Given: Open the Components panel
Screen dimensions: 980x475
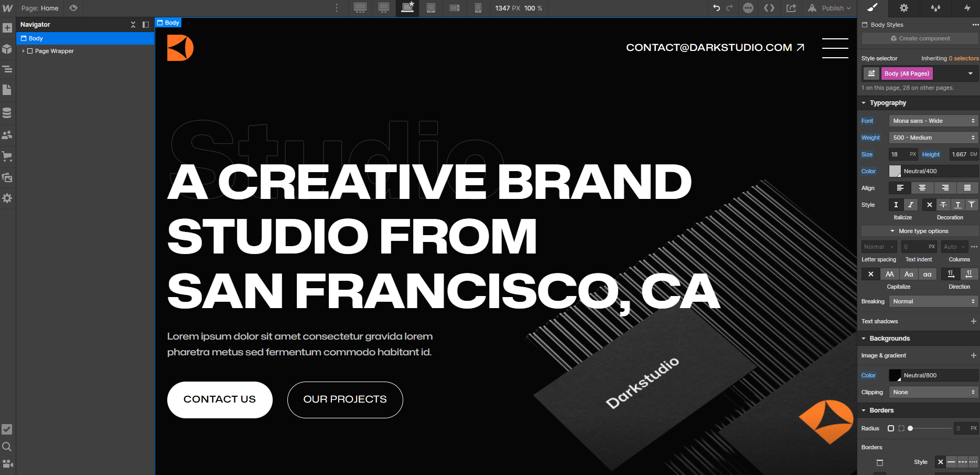Looking at the screenshot, I should pos(8,49).
